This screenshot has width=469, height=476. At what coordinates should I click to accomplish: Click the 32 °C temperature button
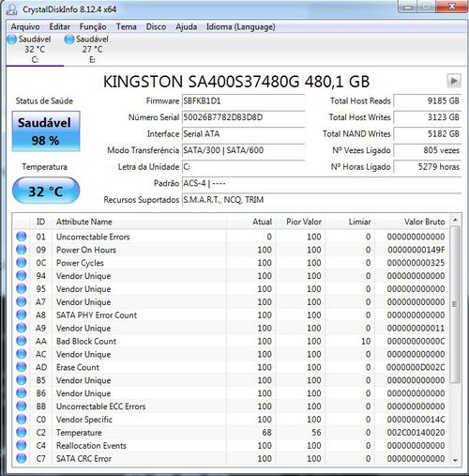point(46,191)
